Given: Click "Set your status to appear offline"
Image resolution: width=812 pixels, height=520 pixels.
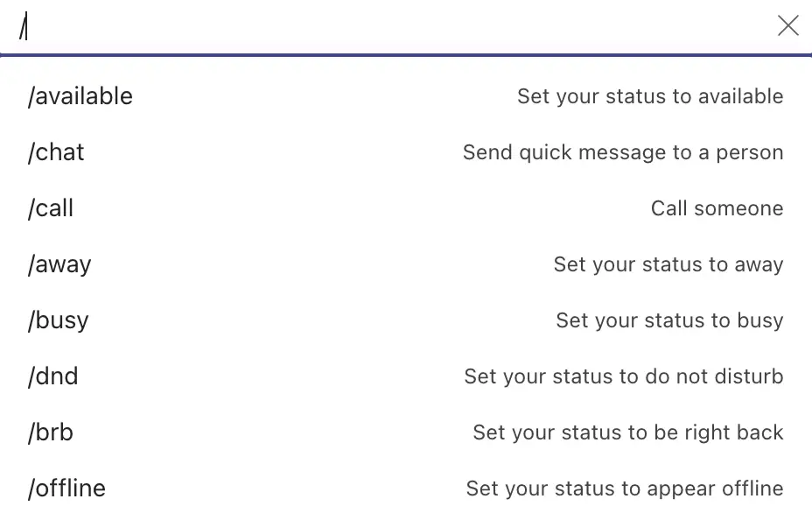Looking at the screenshot, I should point(625,488).
